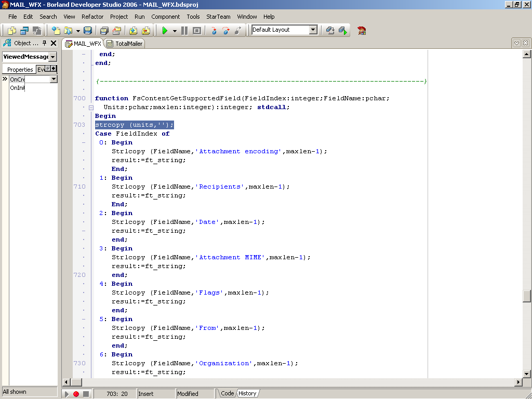Open the OnCreate event value dropdown
This screenshot has width=532, height=399.
tap(54, 79)
